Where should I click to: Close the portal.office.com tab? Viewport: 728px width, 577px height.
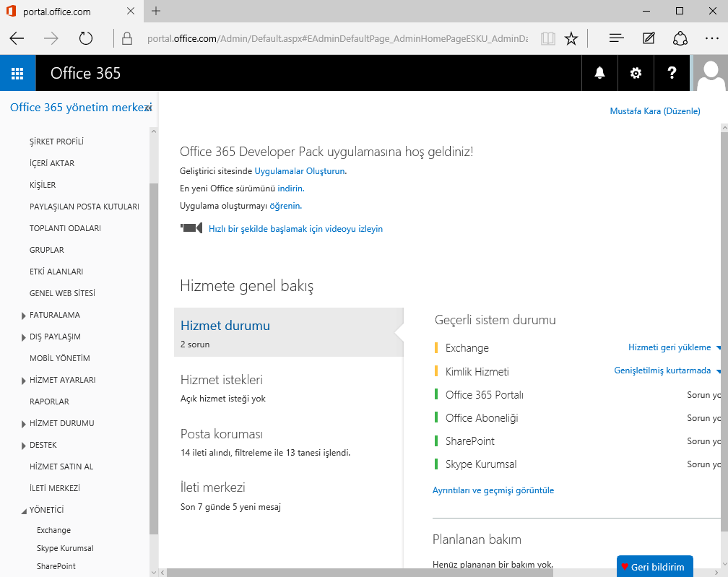point(131,11)
